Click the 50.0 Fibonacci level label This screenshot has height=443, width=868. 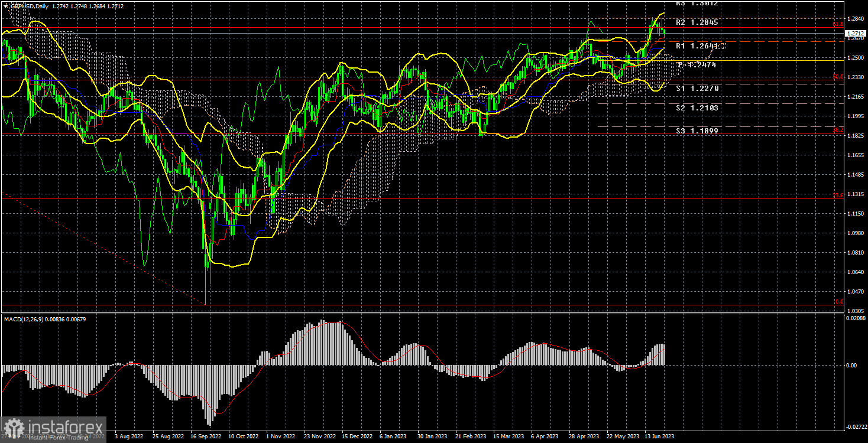click(x=838, y=76)
